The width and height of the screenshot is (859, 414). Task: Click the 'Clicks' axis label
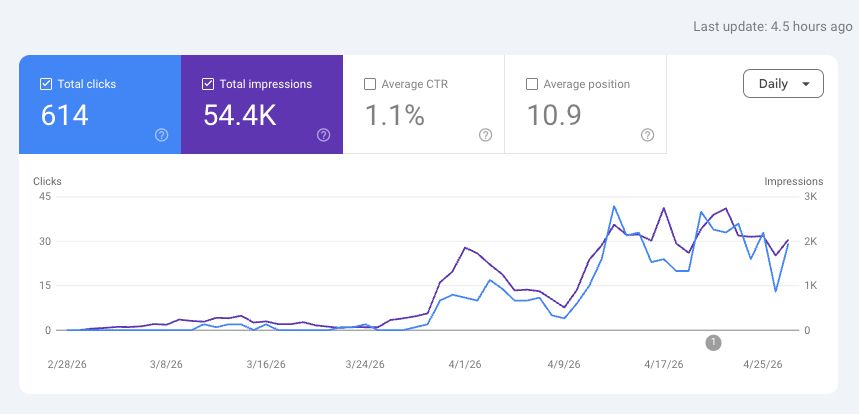(47, 181)
